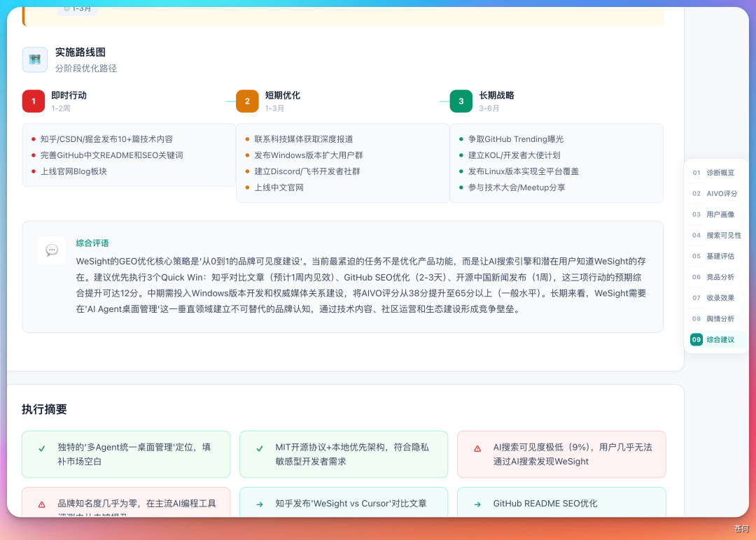Click text GitHub README SEO优化
756x540 pixels.
pos(545,504)
